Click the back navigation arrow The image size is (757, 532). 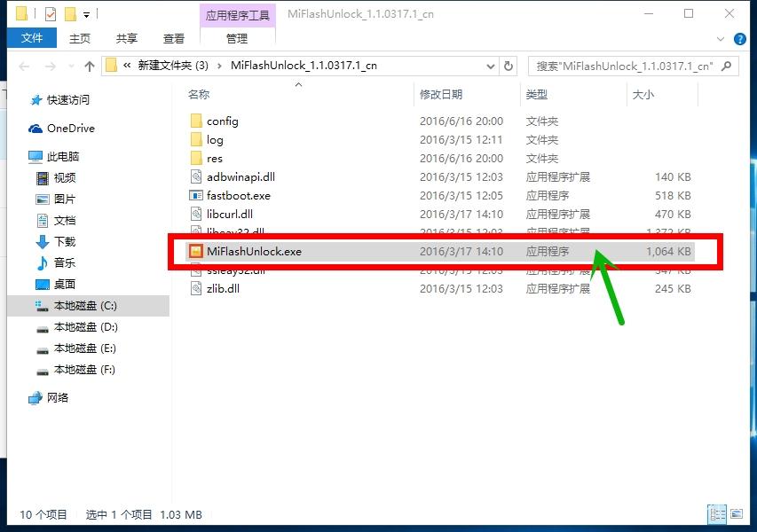coord(24,65)
